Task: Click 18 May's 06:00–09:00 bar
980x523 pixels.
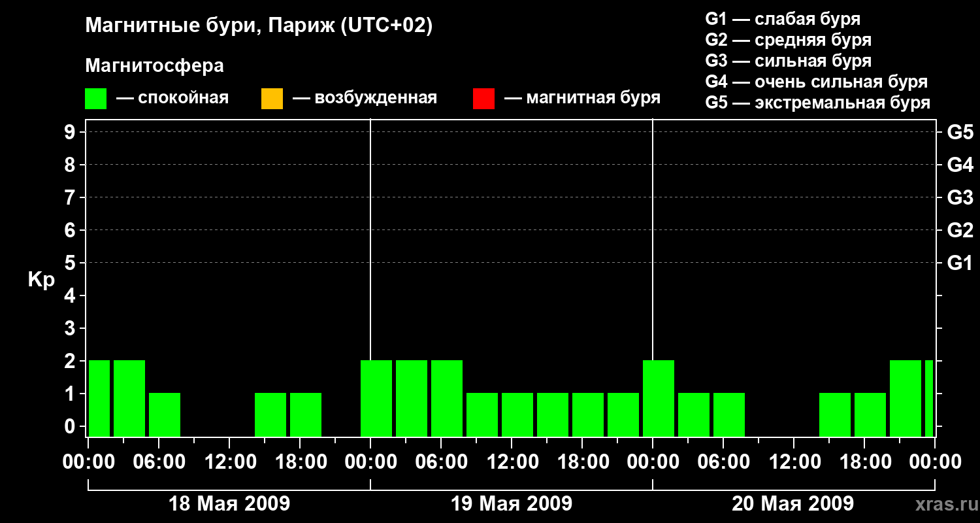Action: [165, 414]
